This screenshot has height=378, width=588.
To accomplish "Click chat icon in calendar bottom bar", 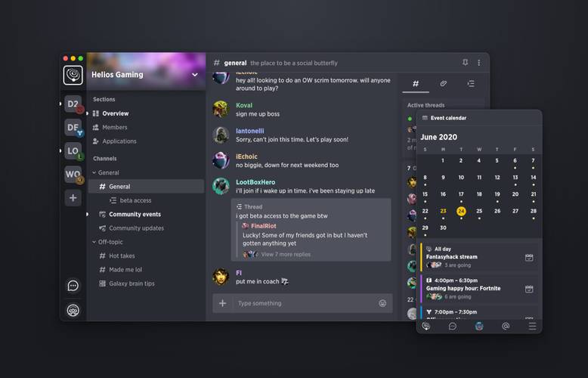I will (453, 326).
